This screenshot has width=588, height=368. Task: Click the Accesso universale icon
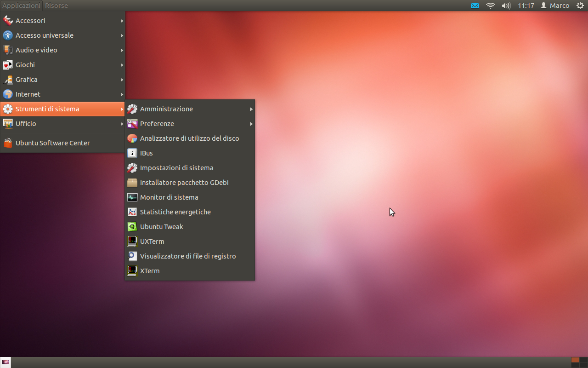coord(7,35)
